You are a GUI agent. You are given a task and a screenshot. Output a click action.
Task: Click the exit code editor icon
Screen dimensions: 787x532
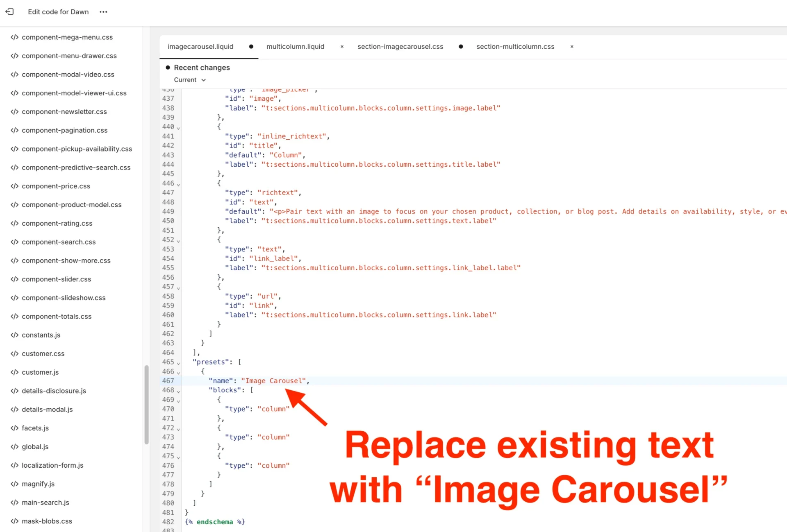pos(9,12)
